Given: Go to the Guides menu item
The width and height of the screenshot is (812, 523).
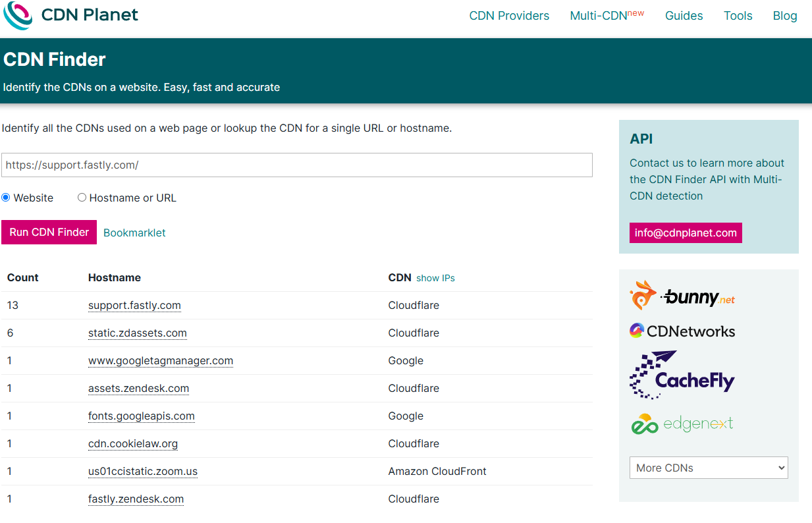Looking at the screenshot, I should click(684, 16).
